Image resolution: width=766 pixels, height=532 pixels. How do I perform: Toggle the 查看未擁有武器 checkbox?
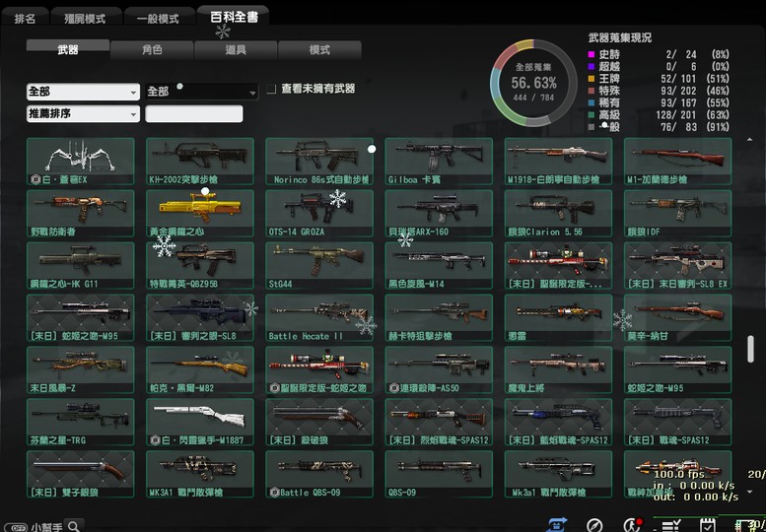point(271,89)
